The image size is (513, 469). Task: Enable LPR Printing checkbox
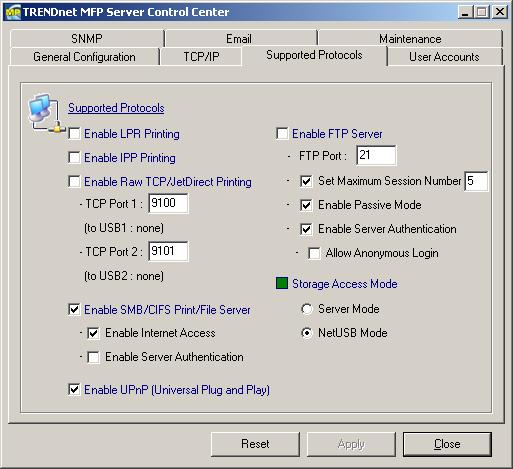(x=74, y=134)
